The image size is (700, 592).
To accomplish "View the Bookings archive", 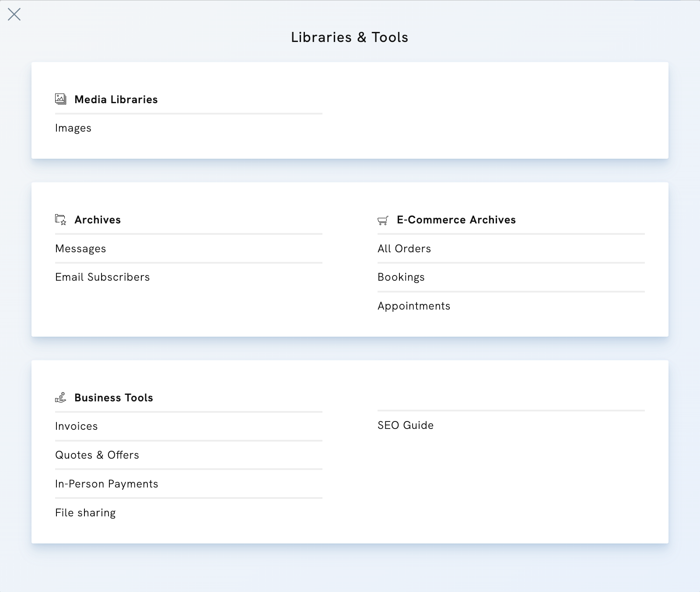I will (401, 277).
